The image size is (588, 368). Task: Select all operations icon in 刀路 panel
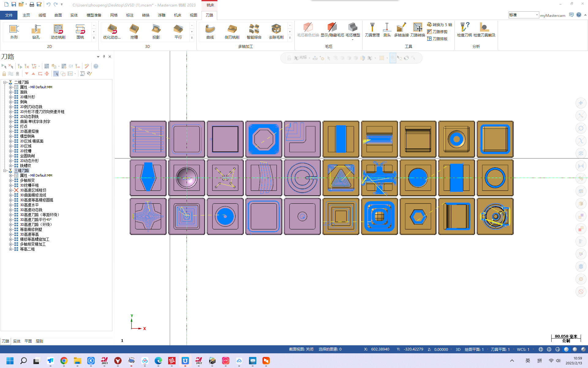click(4, 66)
